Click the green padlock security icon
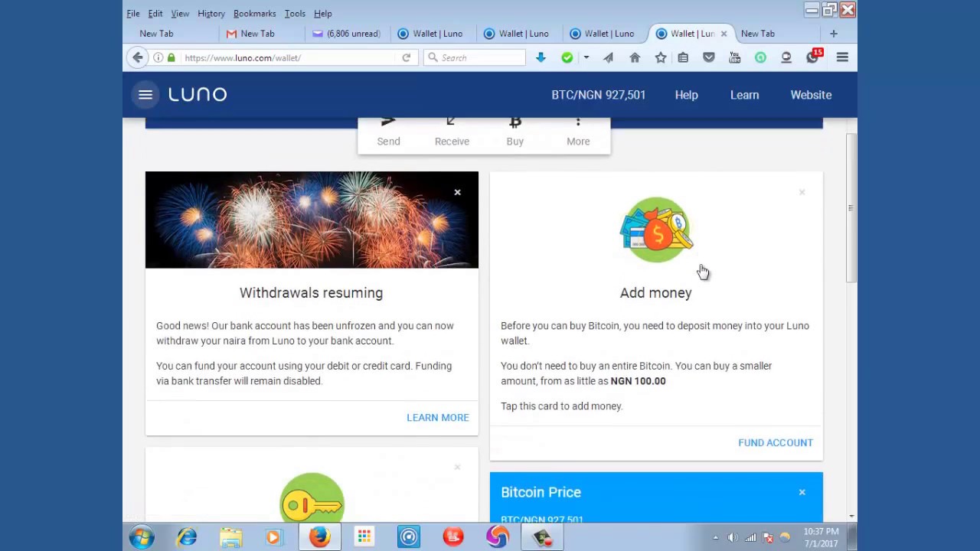The width and height of the screenshot is (980, 551). 171,57
